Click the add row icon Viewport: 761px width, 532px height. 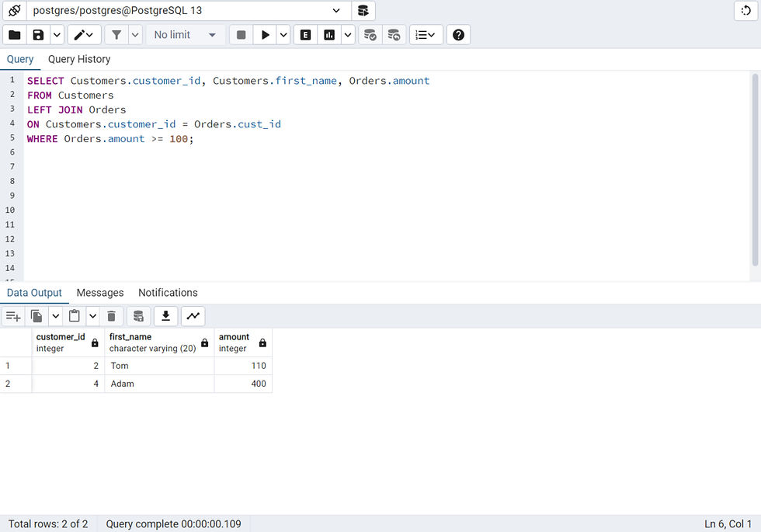click(13, 317)
